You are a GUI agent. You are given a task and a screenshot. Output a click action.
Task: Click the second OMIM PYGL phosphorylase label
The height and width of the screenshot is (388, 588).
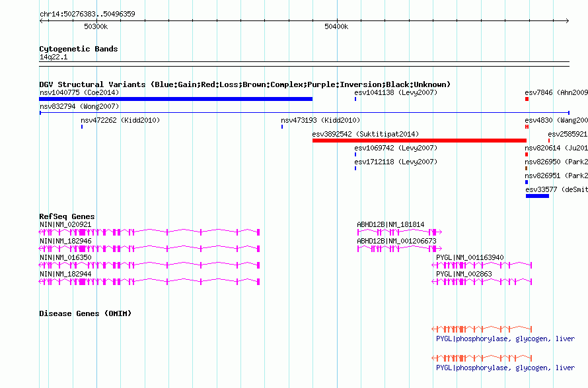pyautogui.click(x=505, y=368)
